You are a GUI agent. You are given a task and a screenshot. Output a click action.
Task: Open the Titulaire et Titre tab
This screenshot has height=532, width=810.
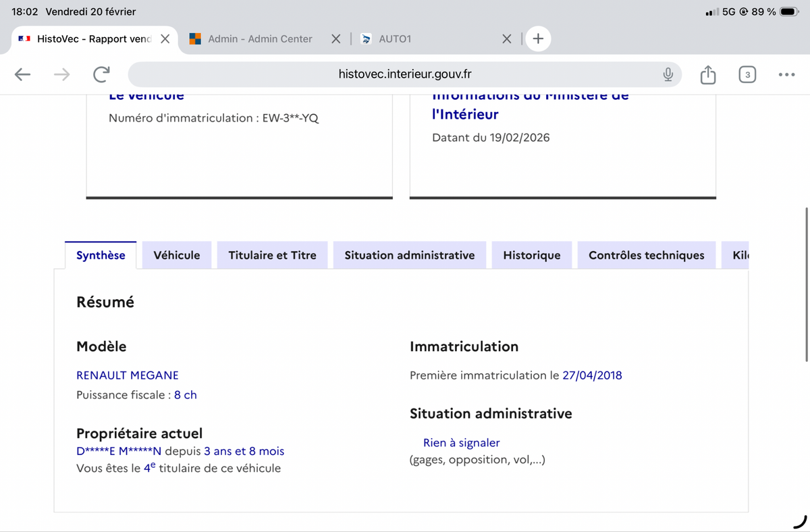272,255
